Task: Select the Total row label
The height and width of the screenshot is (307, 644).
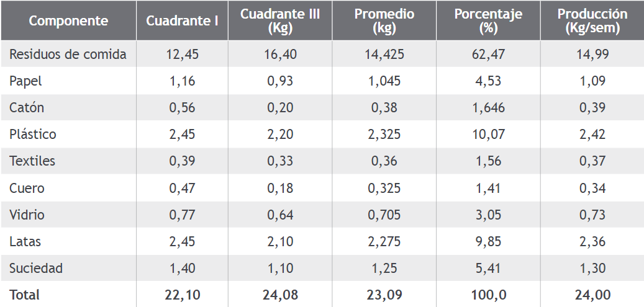Action: point(25,295)
